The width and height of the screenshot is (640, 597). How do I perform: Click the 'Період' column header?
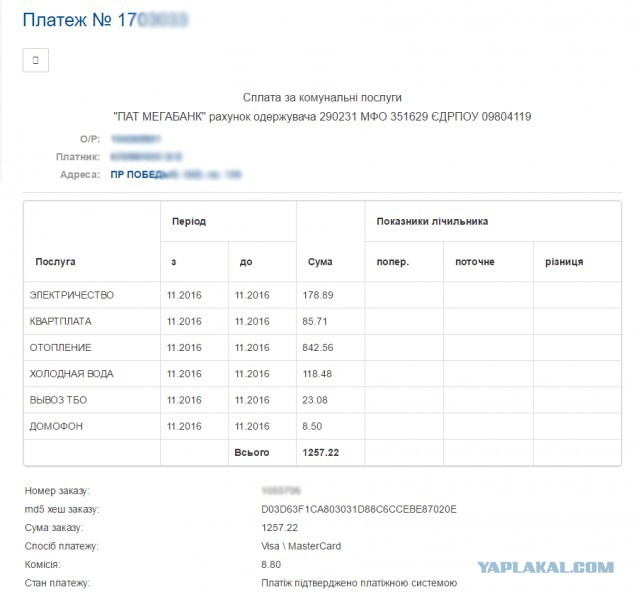click(x=189, y=221)
